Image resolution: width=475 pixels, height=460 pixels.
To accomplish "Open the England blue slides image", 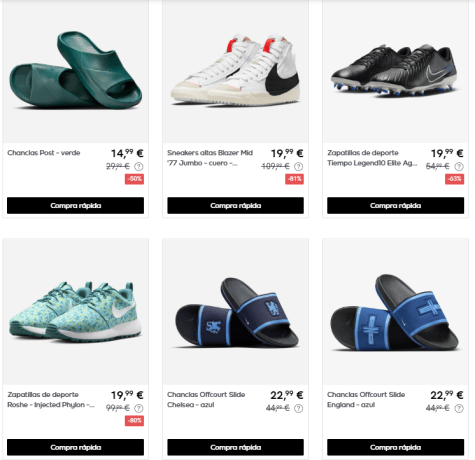I will (395, 312).
